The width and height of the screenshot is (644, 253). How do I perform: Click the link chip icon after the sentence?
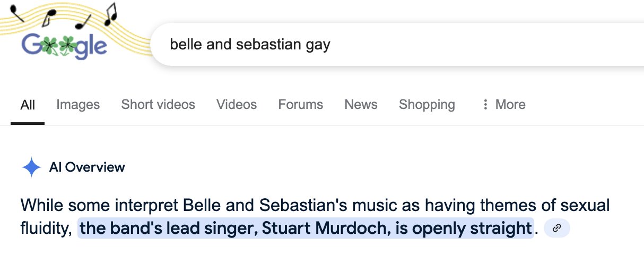click(557, 228)
